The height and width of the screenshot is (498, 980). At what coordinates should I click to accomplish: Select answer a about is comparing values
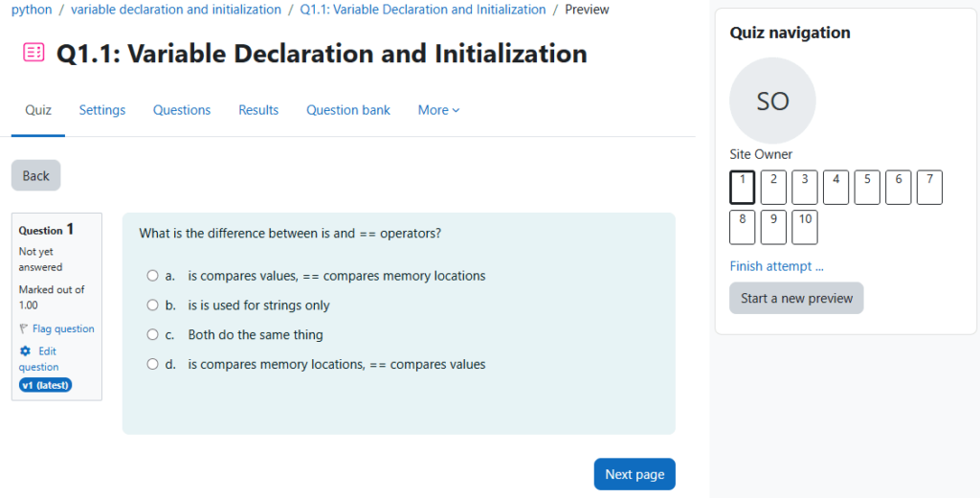click(152, 276)
